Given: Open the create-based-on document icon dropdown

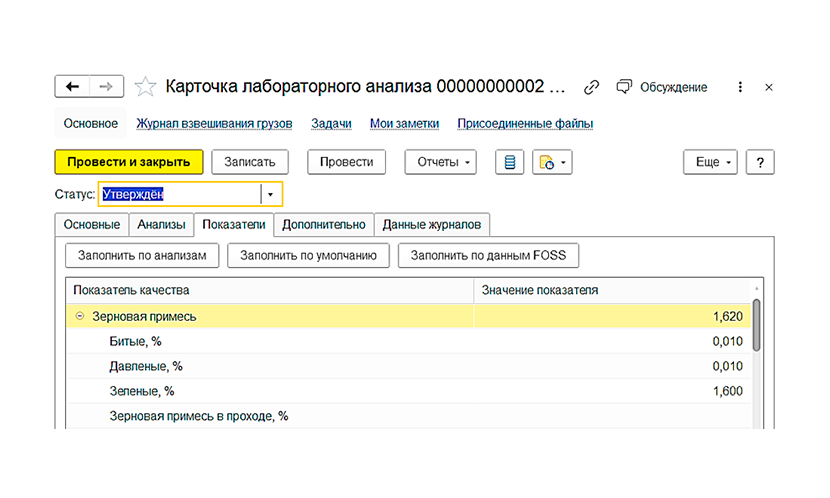Looking at the screenshot, I should (x=552, y=162).
